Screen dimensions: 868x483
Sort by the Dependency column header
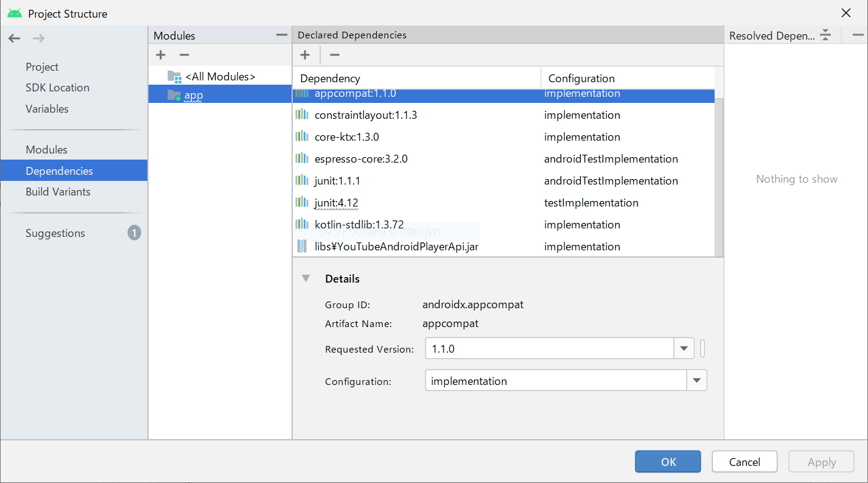pyautogui.click(x=417, y=79)
